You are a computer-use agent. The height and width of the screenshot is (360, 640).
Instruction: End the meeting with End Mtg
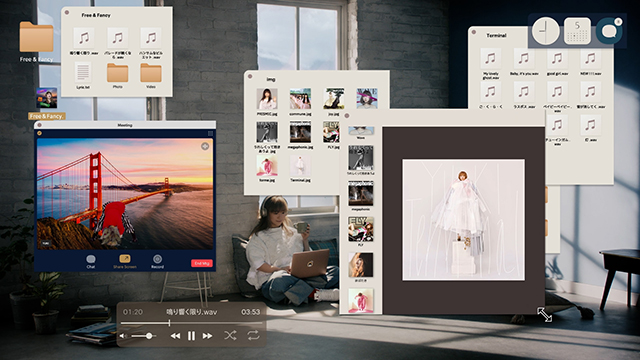(202, 263)
